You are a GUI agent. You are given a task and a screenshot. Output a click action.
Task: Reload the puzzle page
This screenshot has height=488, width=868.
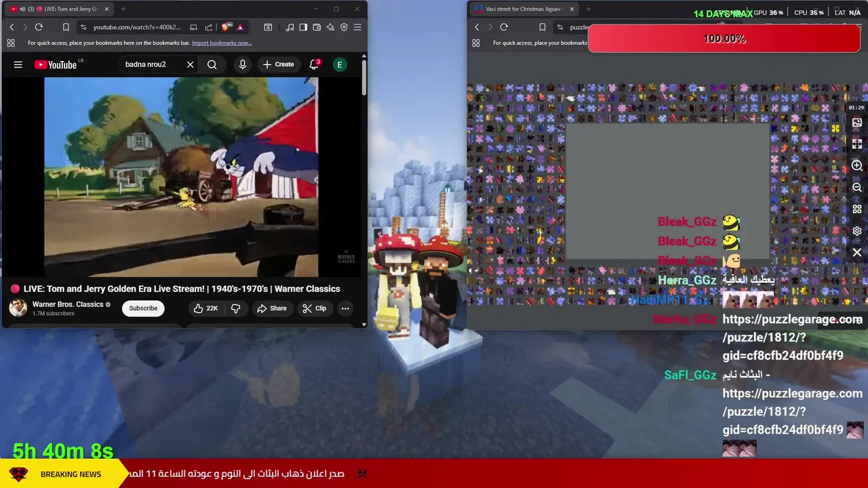(x=504, y=27)
